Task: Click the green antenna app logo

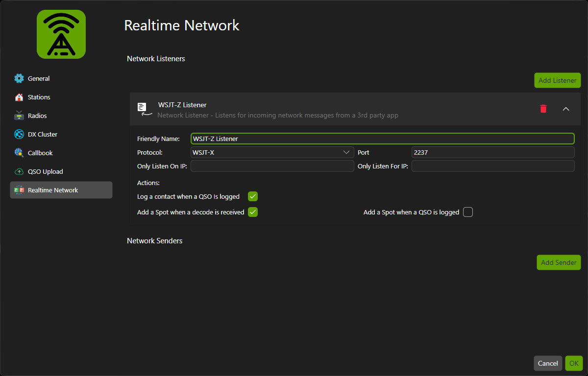Action: [61, 34]
